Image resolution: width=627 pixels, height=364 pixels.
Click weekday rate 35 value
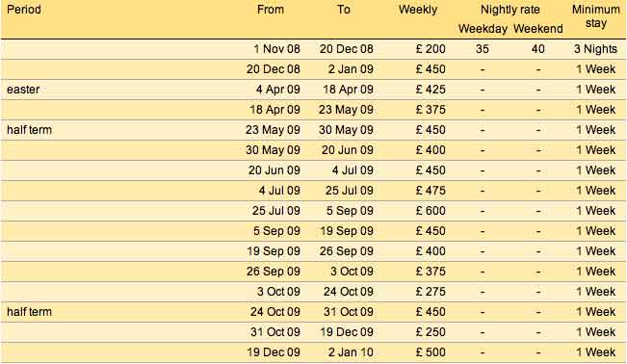[x=483, y=49]
